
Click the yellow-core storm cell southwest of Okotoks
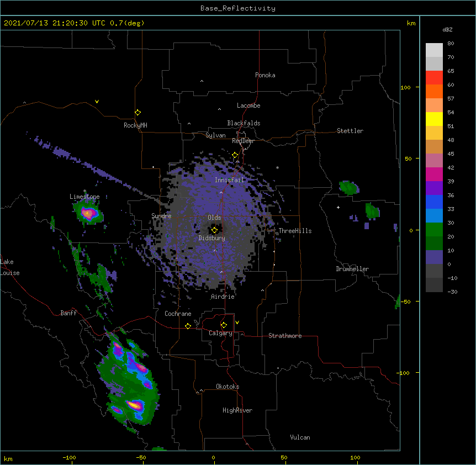[134, 405]
